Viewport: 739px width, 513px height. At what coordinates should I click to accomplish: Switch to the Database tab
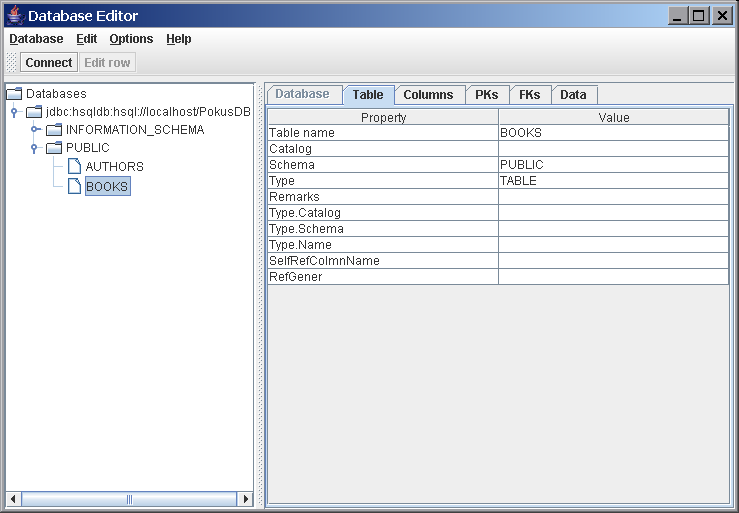pos(303,94)
